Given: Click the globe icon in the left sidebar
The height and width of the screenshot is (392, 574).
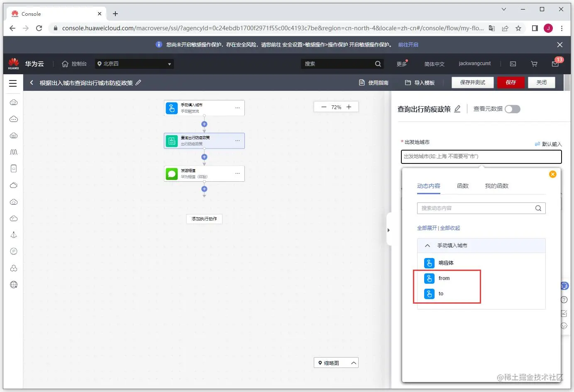Looking at the screenshot, I should [14, 285].
